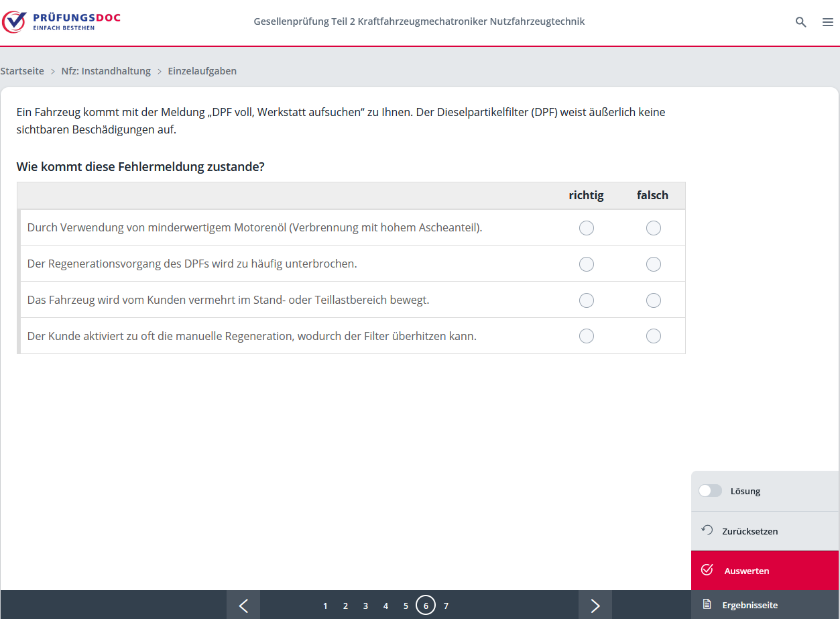Select current question 6 circle
Image resolution: width=840 pixels, height=619 pixels.
coord(426,606)
